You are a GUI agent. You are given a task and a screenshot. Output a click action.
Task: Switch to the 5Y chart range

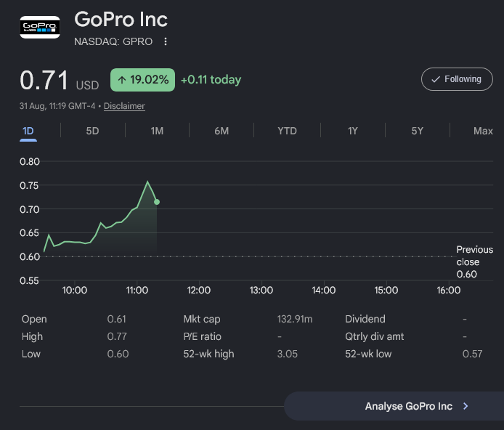coord(417,131)
